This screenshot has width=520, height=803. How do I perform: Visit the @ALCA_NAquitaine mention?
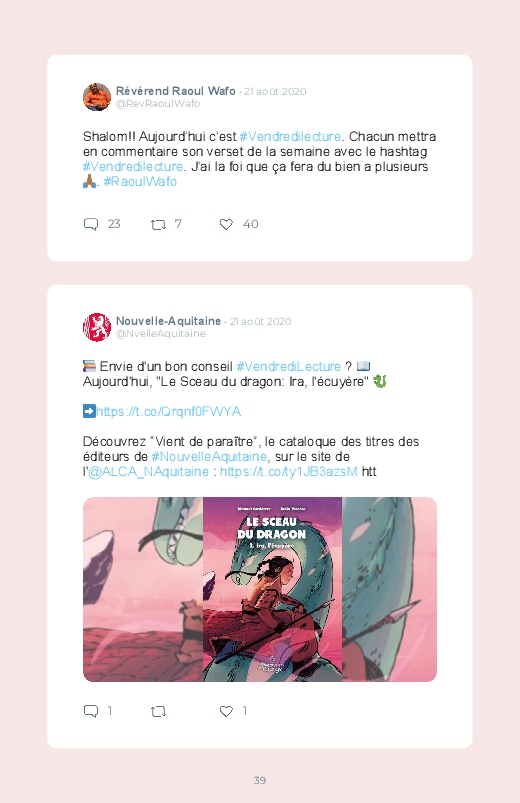149,472
